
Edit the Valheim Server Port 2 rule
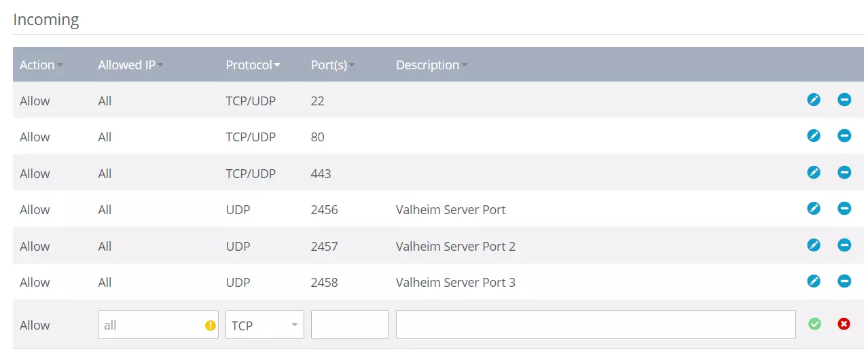814,245
